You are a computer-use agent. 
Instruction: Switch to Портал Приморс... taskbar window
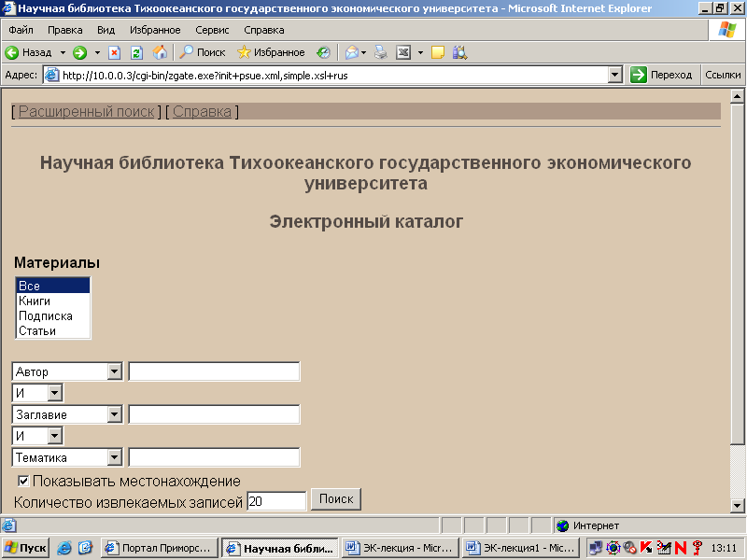pyautogui.click(x=159, y=548)
